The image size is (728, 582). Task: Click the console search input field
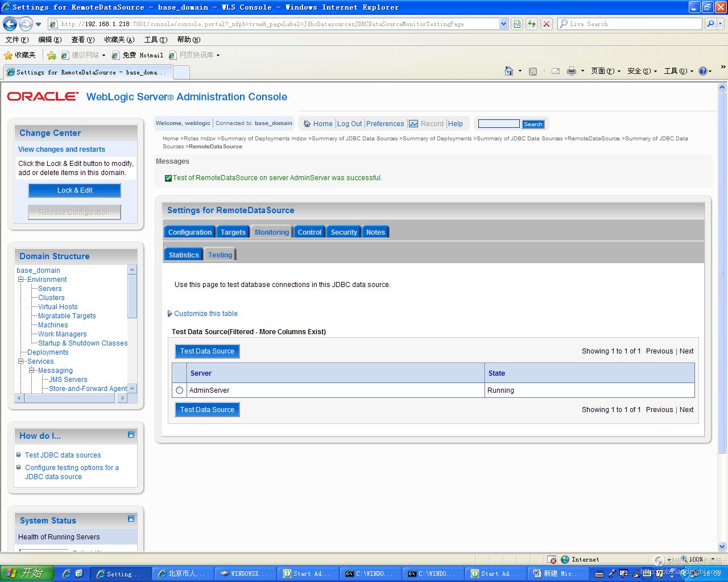point(499,124)
